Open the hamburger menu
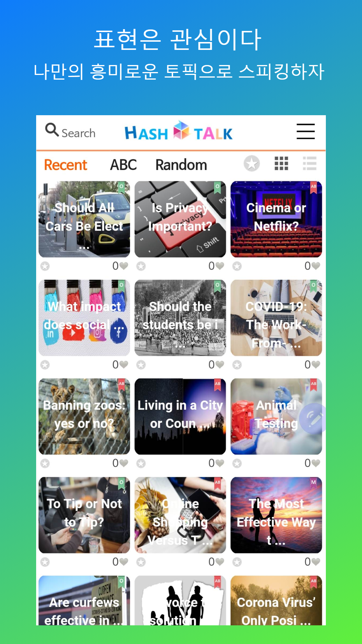This screenshot has width=362, height=644. click(305, 131)
